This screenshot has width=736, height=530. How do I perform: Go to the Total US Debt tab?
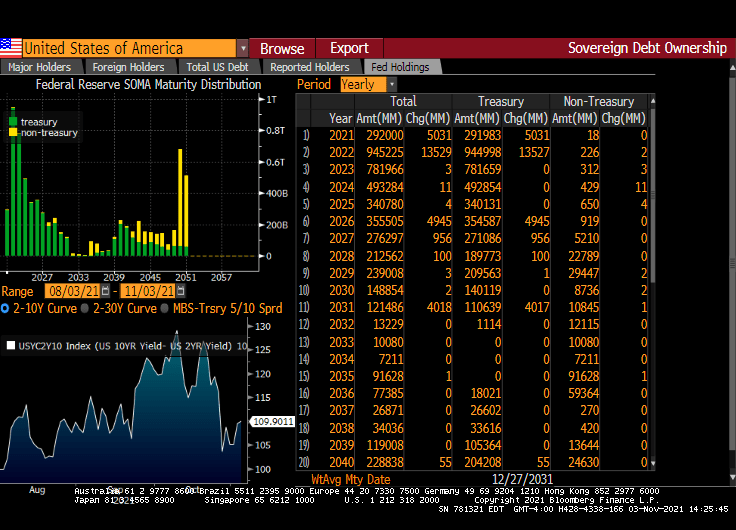tap(217, 67)
